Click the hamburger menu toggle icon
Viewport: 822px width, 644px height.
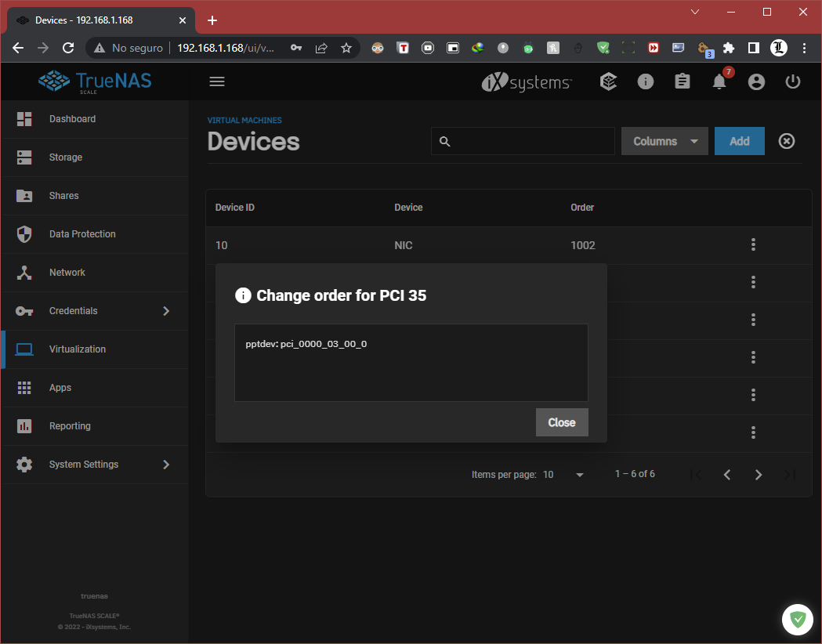tap(217, 81)
